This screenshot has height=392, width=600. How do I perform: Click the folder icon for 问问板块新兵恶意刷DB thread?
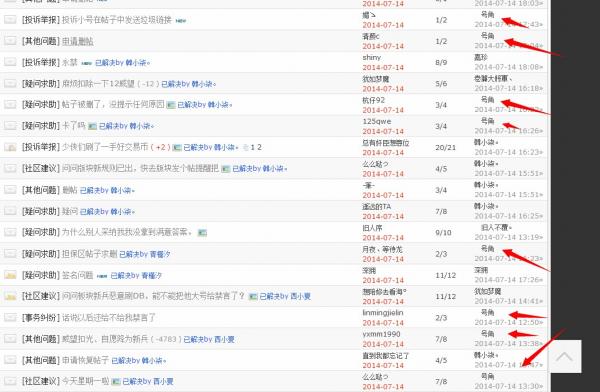pyautogui.click(x=10, y=296)
